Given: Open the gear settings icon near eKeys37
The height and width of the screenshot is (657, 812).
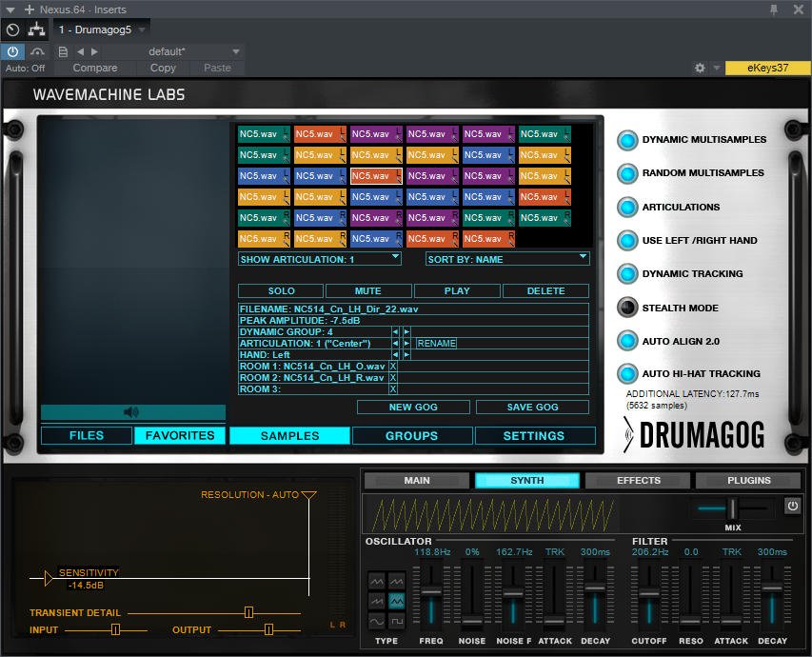Looking at the screenshot, I should point(700,69).
